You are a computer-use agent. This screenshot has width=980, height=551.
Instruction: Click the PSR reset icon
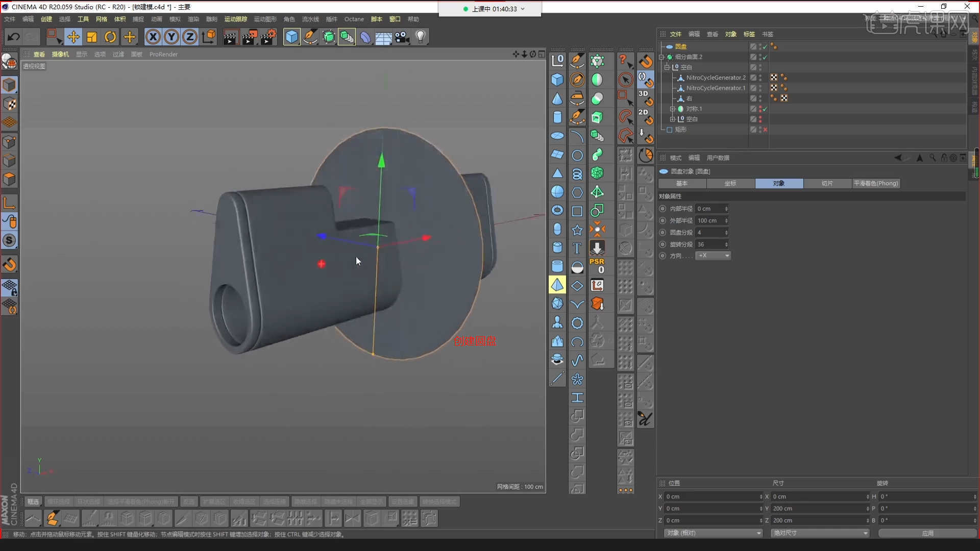[597, 266]
